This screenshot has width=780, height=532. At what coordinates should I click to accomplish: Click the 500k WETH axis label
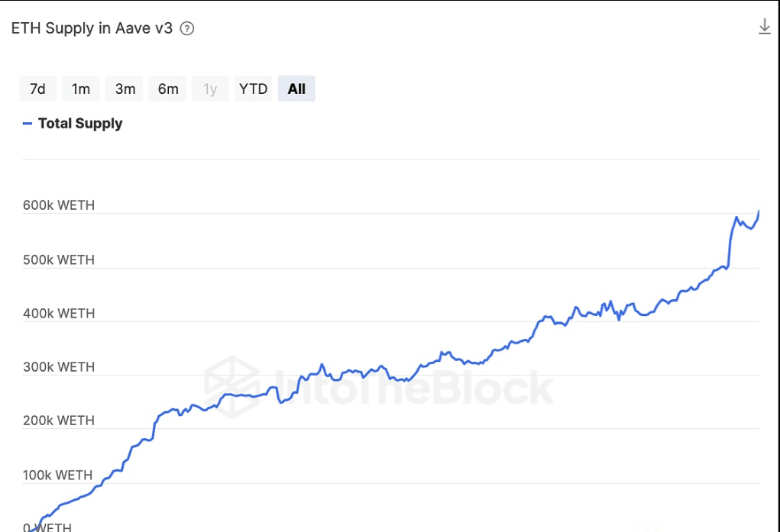59,260
